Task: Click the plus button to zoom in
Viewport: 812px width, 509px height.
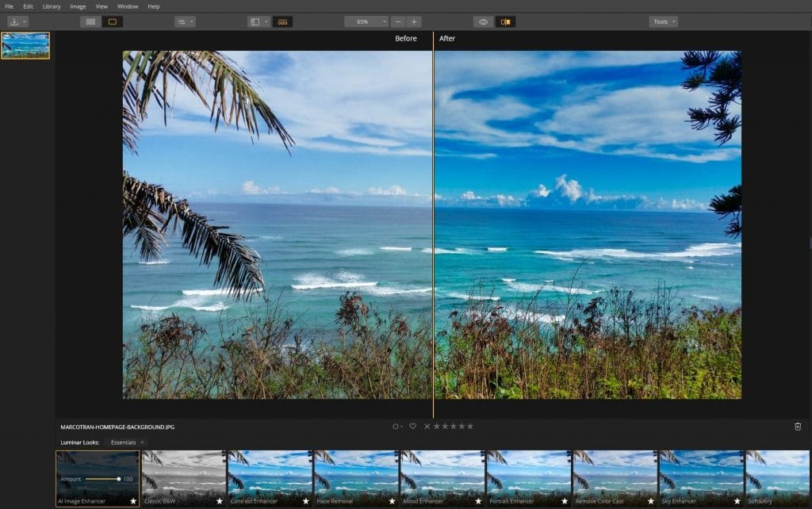Action: tap(412, 21)
